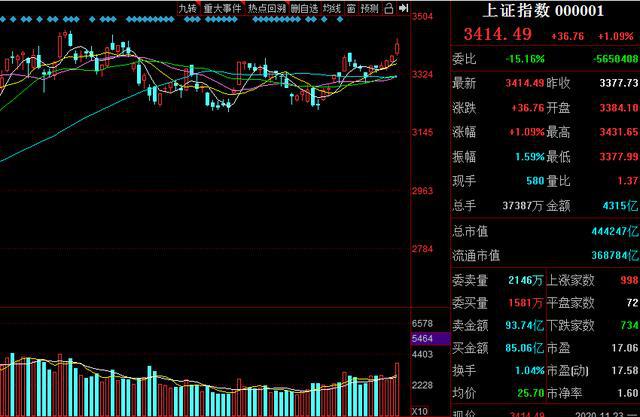Click the 振幅 1.59% value
640x417 pixels.
[x=530, y=157]
